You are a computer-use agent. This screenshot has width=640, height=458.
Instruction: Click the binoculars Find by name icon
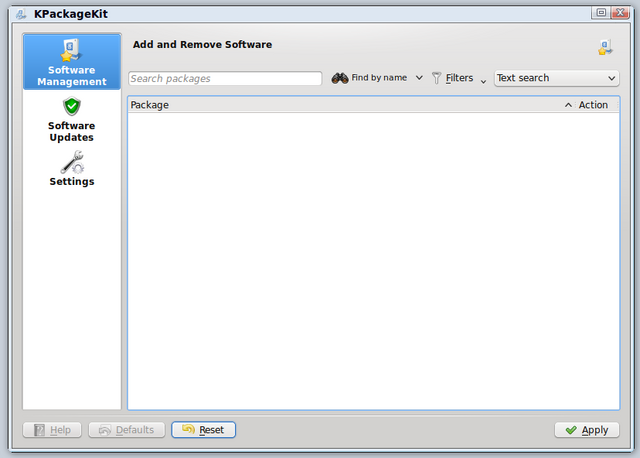click(340, 78)
